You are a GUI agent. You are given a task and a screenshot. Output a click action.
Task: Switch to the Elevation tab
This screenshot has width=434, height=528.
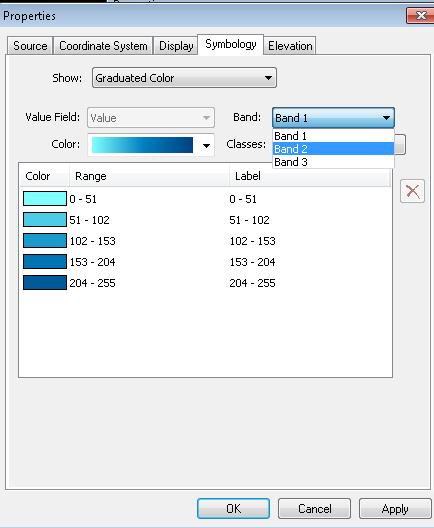point(290,46)
